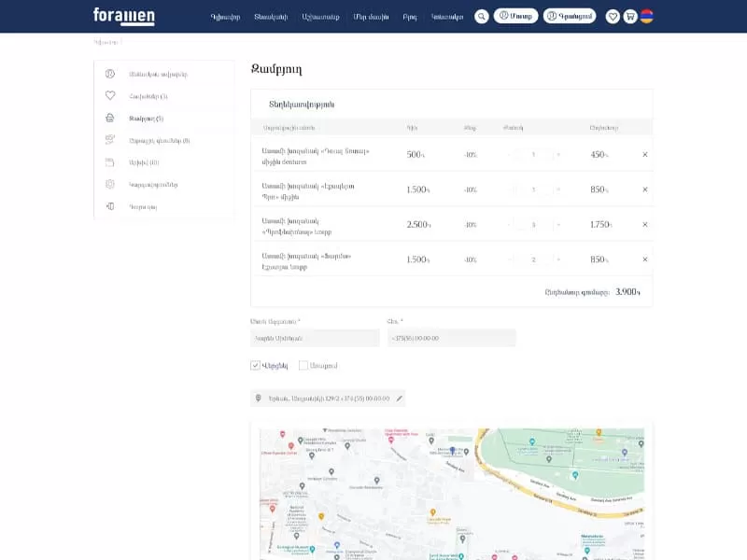Increase quantity of the 2.500 priced item
Image resolution: width=747 pixels, height=560 pixels.
(x=558, y=225)
